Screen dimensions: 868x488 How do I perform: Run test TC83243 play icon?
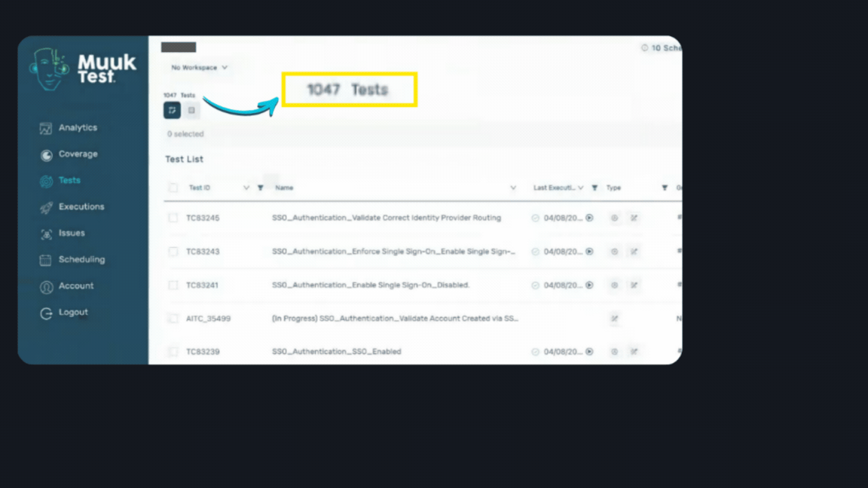coord(589,252)
